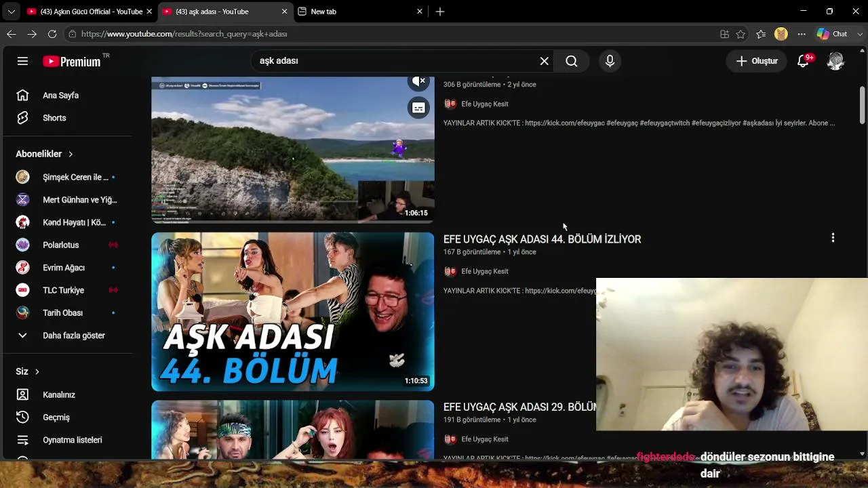The height and width of the screenshot is (488, 868).
Task: Open the YouTube account avatar menu
Action: coord(835,61)
